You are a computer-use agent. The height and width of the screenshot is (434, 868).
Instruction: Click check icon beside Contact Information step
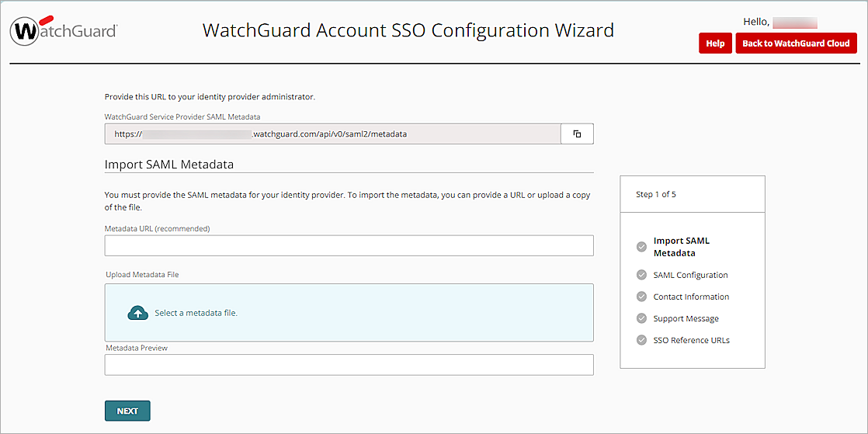click(x=641, y=297)
